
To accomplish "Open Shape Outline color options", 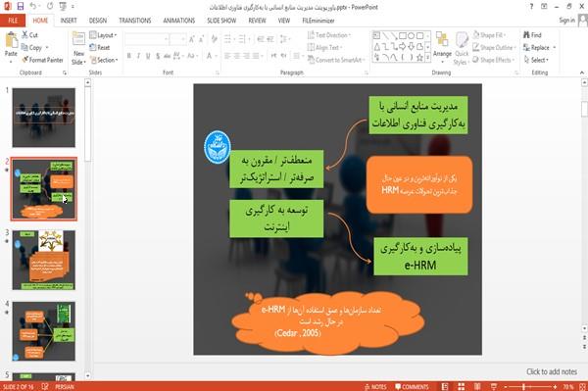I will [494, 48].
